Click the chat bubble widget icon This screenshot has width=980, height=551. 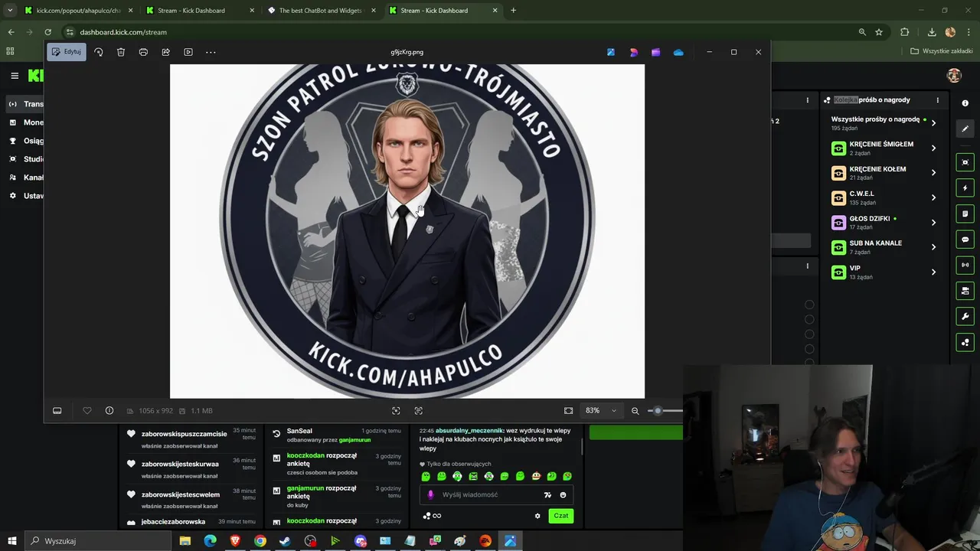point(965,240)
